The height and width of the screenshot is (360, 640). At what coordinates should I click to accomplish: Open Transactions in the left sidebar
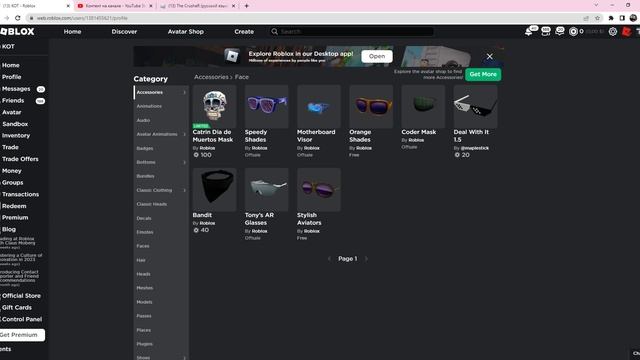click(20, 195)
